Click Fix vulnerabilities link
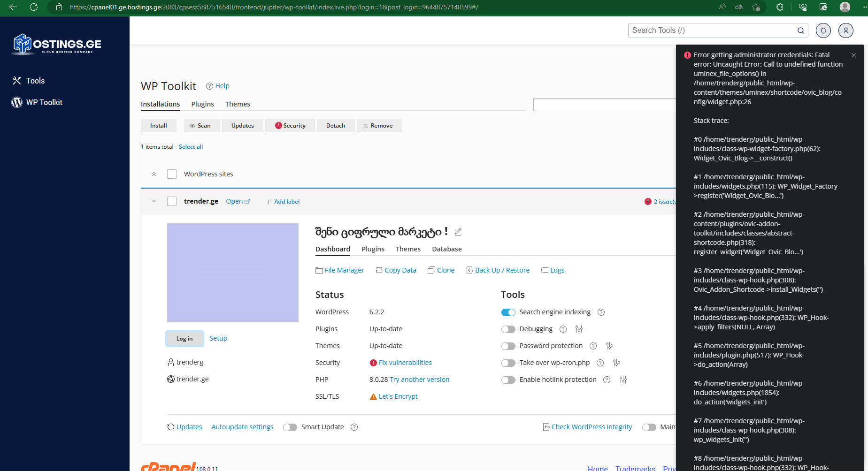 click(x=405, y=363)
